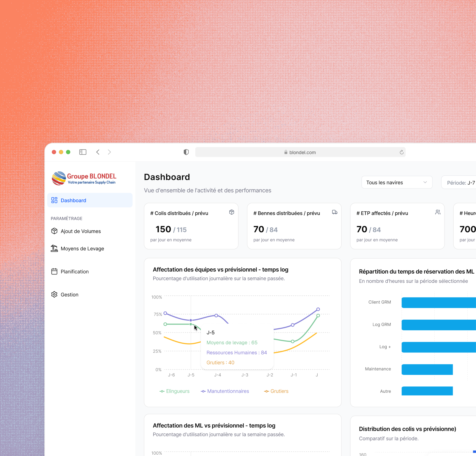Go back with the browser back arrow
The height and width of the screenshot is (456, 476).
(x=98, y=152)
